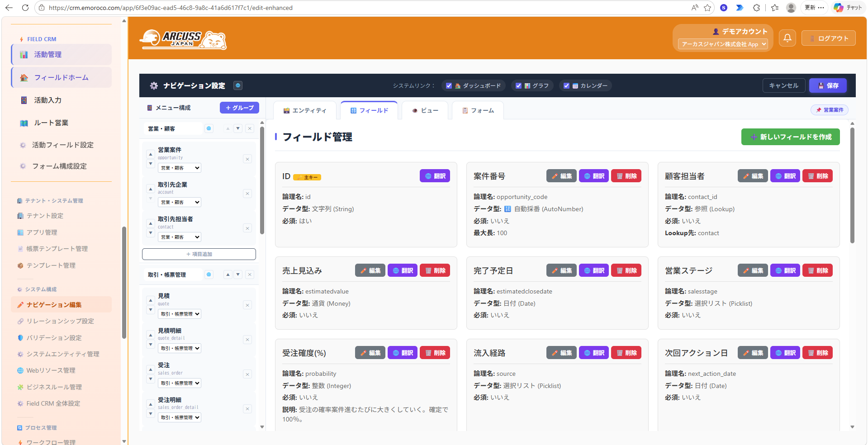Open 活動入力 in sidebar

[x=62, y=100]
